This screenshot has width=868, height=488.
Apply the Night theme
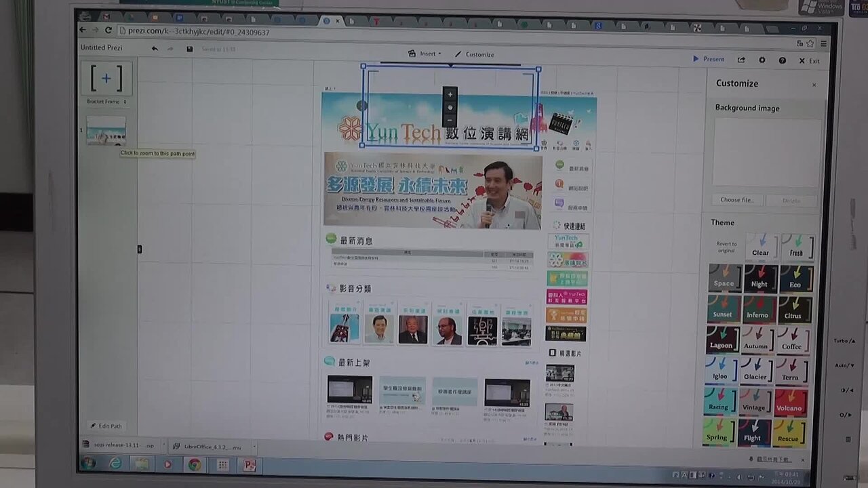[759, 279]
